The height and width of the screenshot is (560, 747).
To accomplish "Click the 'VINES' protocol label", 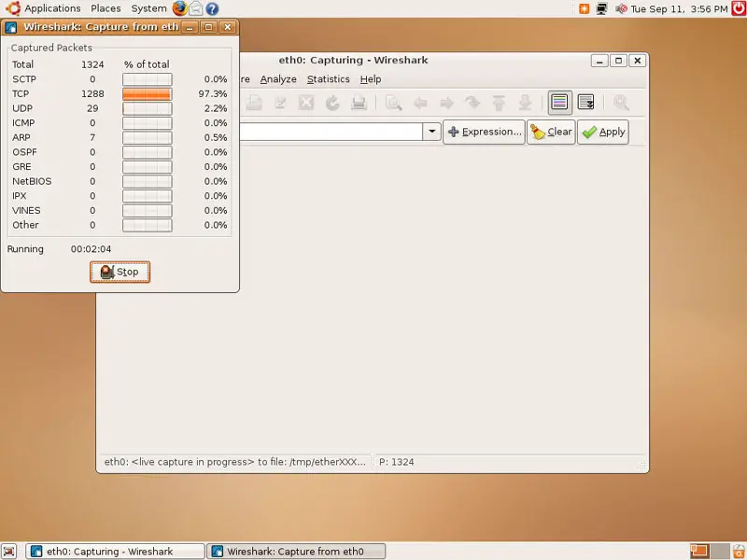I will (x=26, y=211).
